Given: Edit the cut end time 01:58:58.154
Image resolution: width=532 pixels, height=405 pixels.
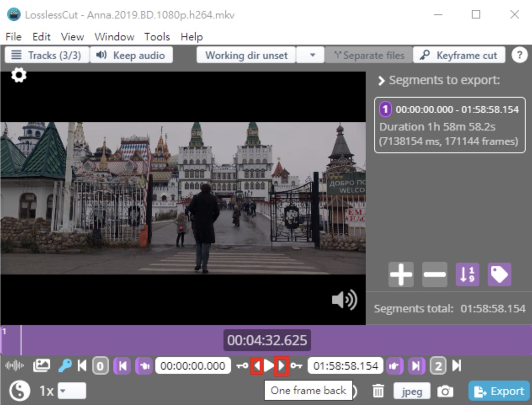Looking at the screenshot, I should tap(346, 365).
